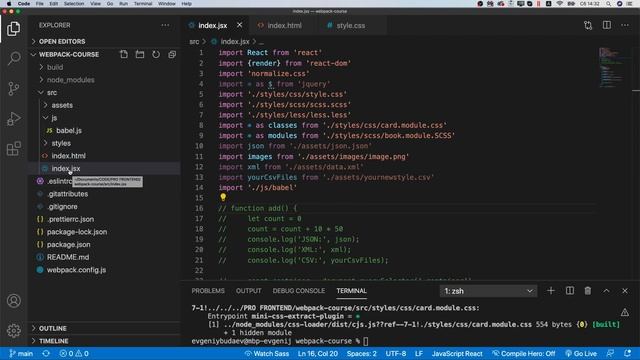Split the editor to the right
This screenshot has height=360, width=640.
click(607, 25)
